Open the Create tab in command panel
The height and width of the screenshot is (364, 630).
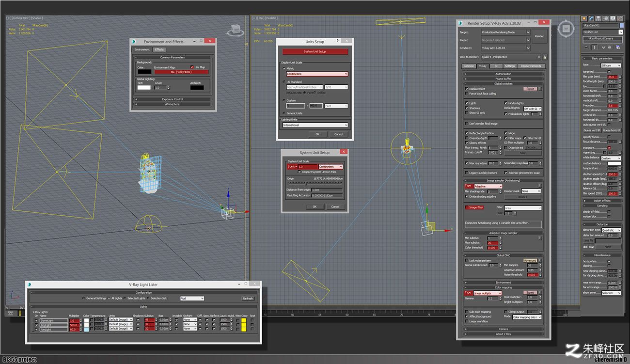point(585,18)
